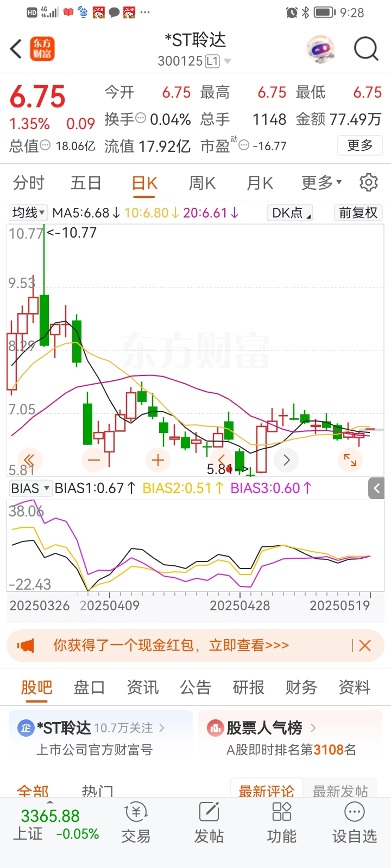
Task: Tap the MA5:6.68 value label
Action: pyautogui.click(x=86, y=213)
